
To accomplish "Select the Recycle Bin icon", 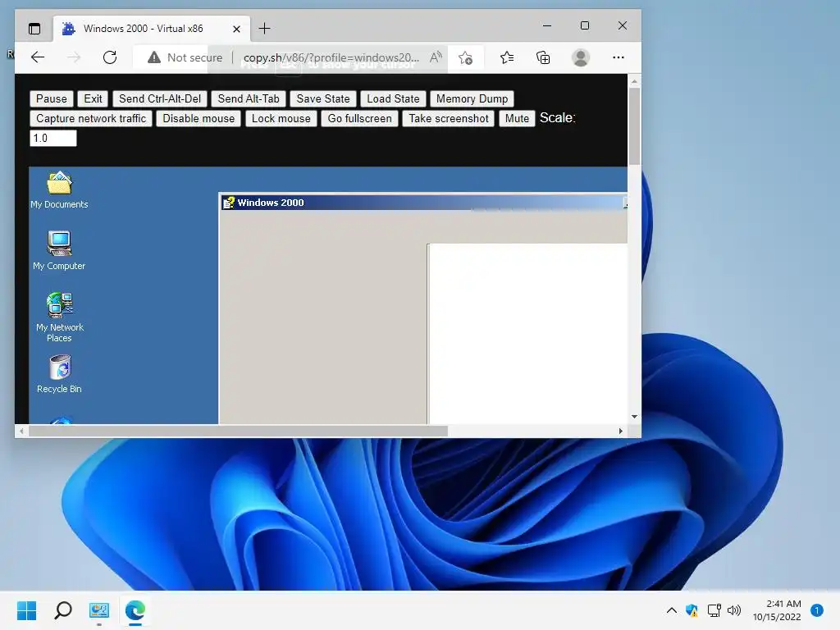I will coord(59,374).
